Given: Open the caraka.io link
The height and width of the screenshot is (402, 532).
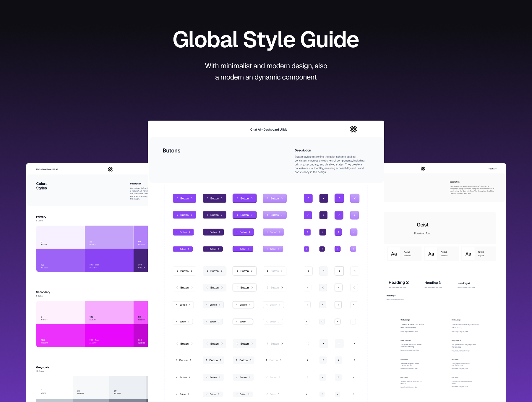Looking at the screenshot, I should [x=492, y=169].
